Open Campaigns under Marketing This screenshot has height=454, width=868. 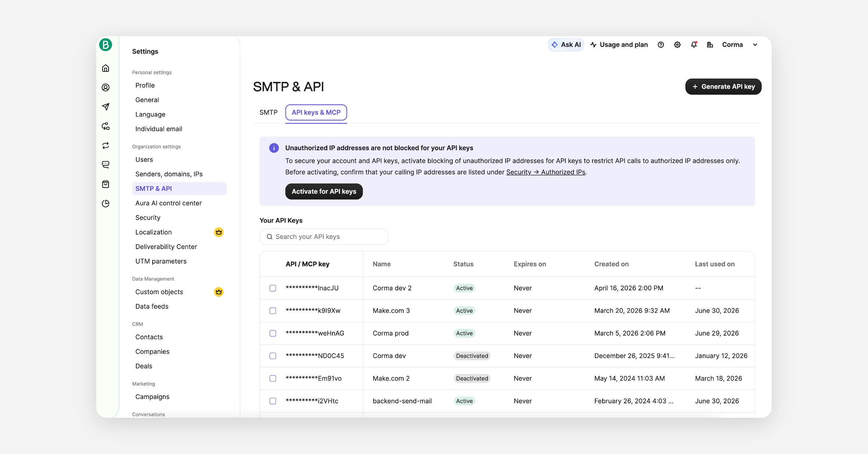coord(179,397)
